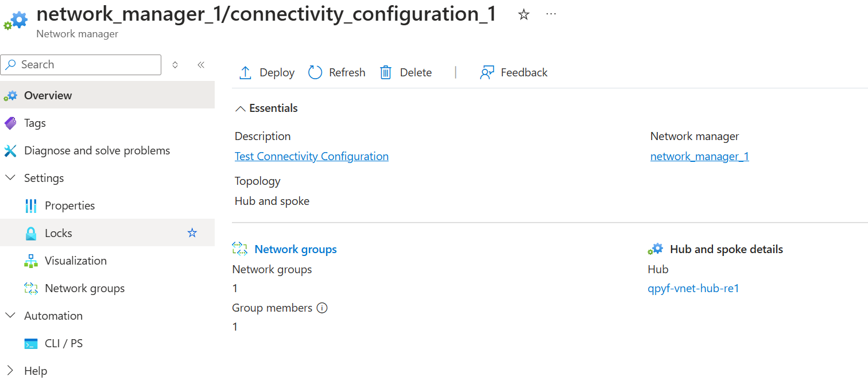The width and height of the screenshot is (868, 392).
Task: Collapse the Settings menu group
Action: [x=10, y=178]
